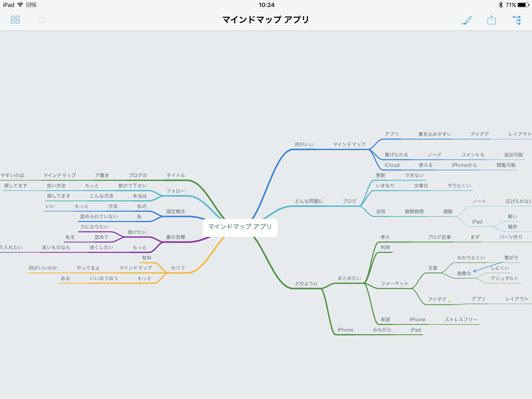This screenshot has width=532, height=399.
Task: Tap the lightbulb emoji beside アイデア
Action: click(449, 299)
